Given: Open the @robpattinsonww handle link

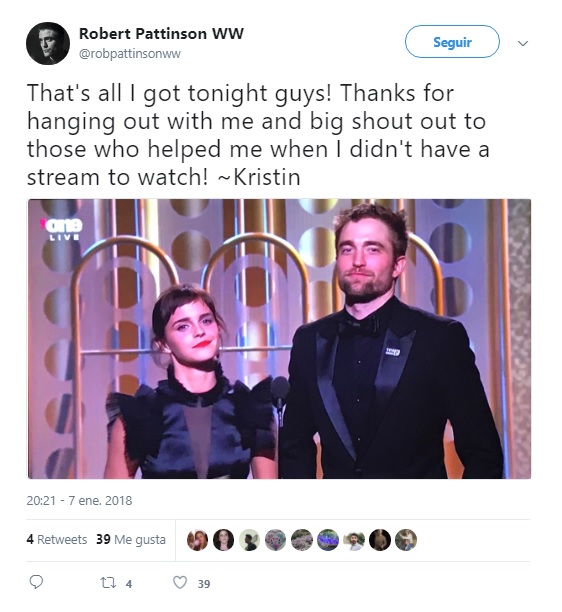Looking at the screenshot, I should tap(130, 54).
